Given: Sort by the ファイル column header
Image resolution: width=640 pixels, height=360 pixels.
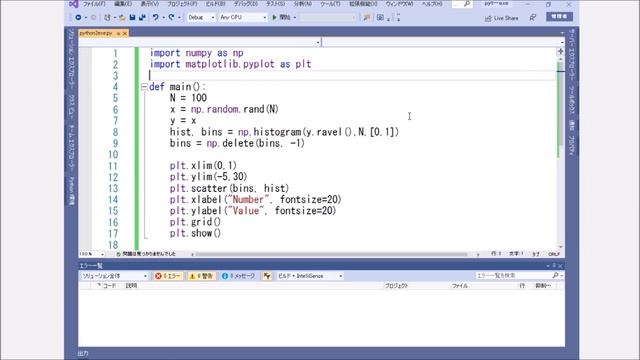Looking at the screenshot, I should pos(460,286).
